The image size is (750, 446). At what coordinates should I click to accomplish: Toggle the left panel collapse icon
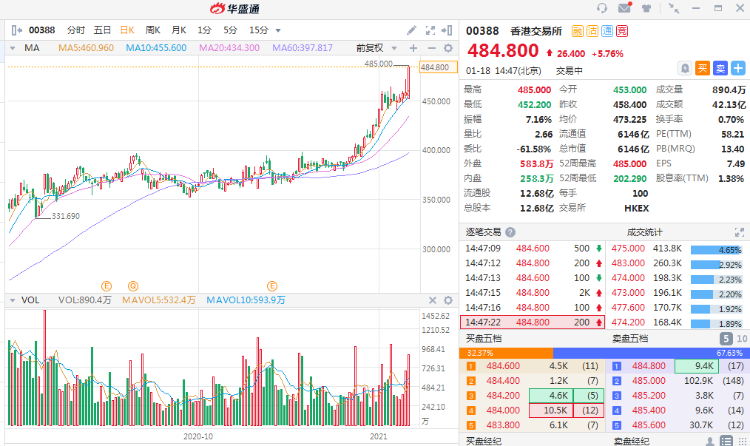click(10, 30)
